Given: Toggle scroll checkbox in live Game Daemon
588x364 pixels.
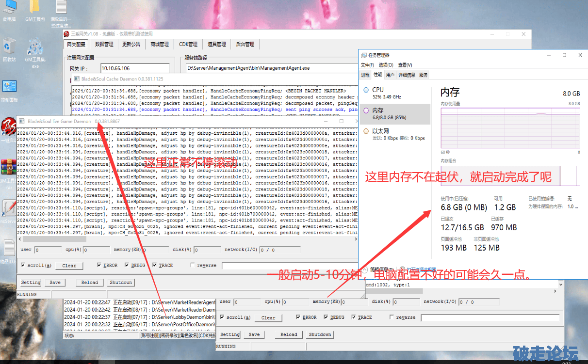Looking at the screenshot, I should click(x=23, y=266).
